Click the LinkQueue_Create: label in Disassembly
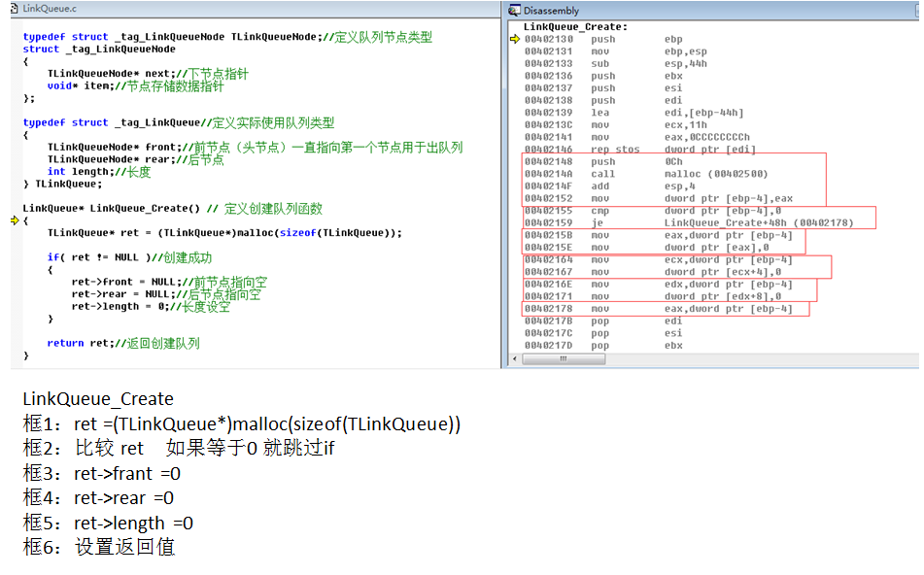The image size is (924, 575). point(575,26)
